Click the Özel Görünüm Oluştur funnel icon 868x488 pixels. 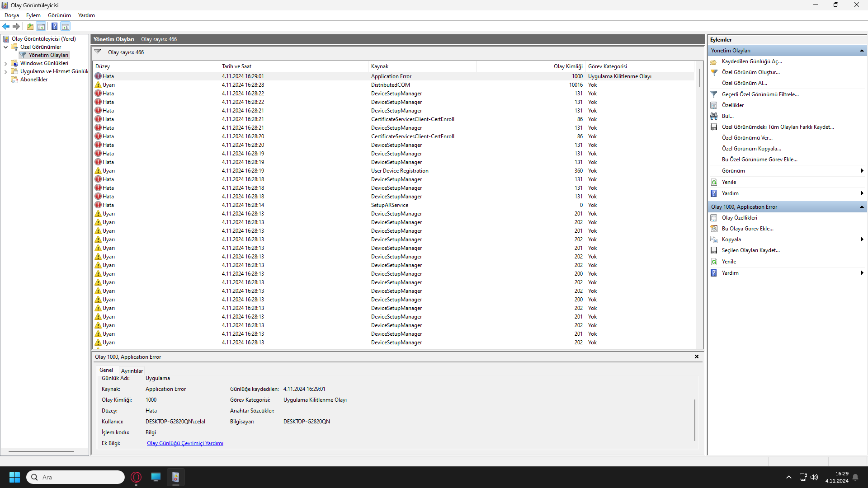(714, 72)
